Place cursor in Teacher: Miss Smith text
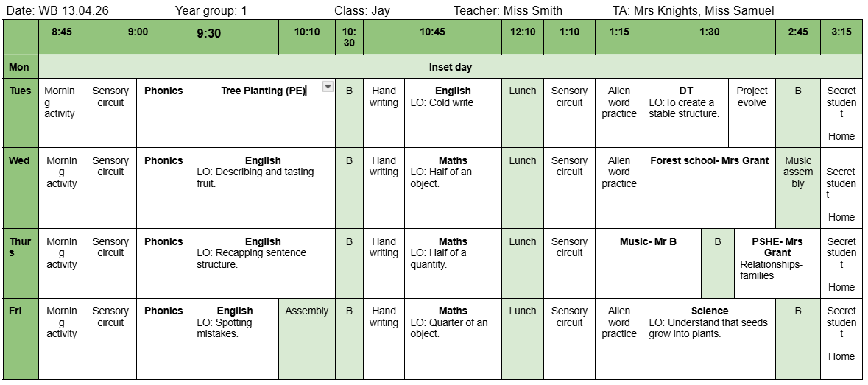The width and height of the screenshot is (868, 385). 508,10
